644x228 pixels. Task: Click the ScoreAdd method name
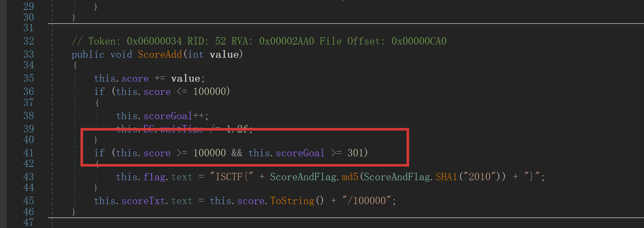click(x=160, y=54)
